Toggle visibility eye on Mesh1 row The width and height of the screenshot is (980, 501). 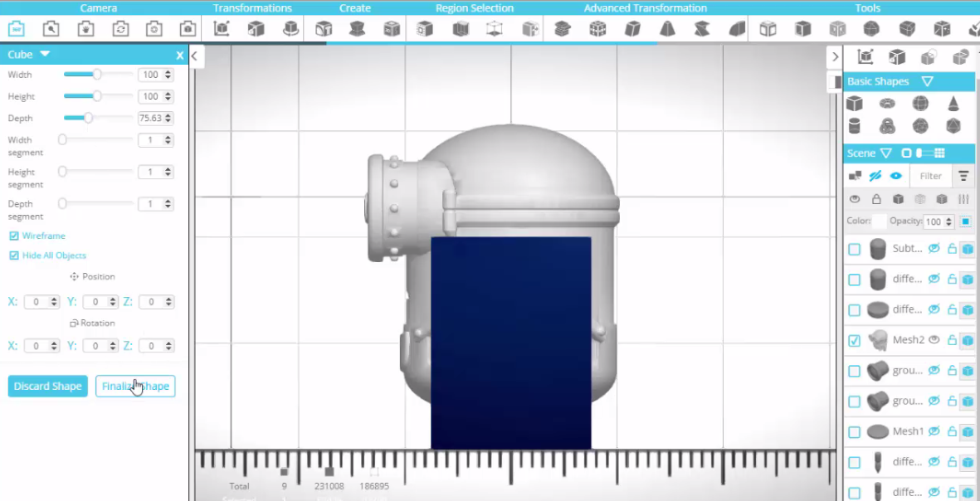pyautogui.click(x=934, y=431)
